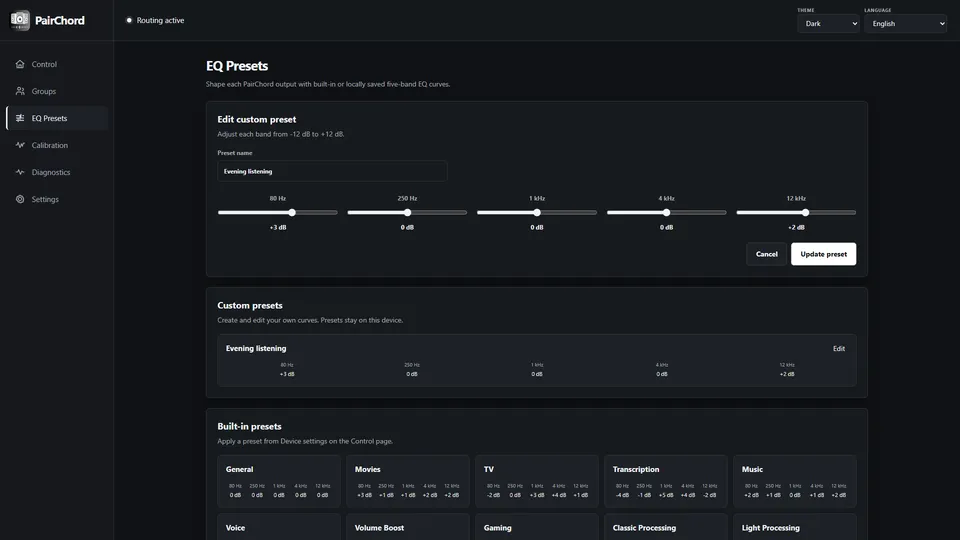960x540 pixels.
Task: Click the Calibration waveform icon
Action: 20,145
